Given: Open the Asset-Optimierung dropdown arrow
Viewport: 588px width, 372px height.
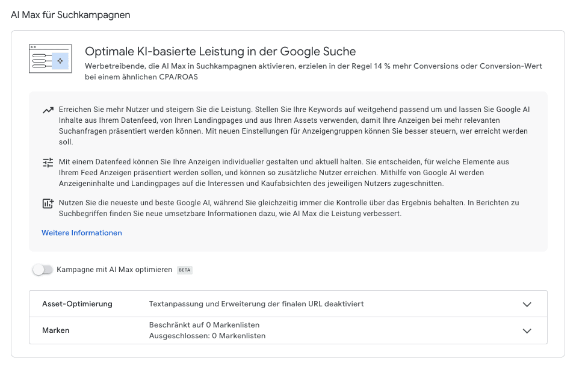Looking at the screenshot, I should tap(527, 304).
